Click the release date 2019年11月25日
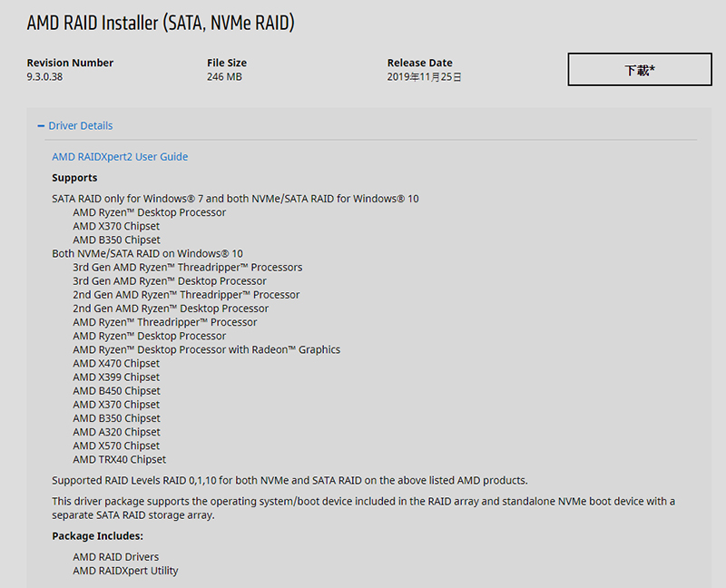The image size is (726, 588). coord(424,77)
